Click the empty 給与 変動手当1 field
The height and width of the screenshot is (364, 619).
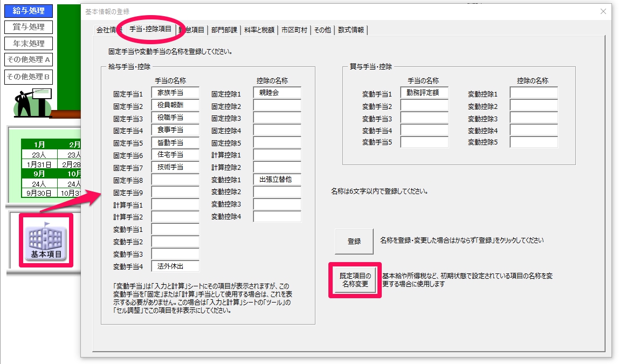175,229
